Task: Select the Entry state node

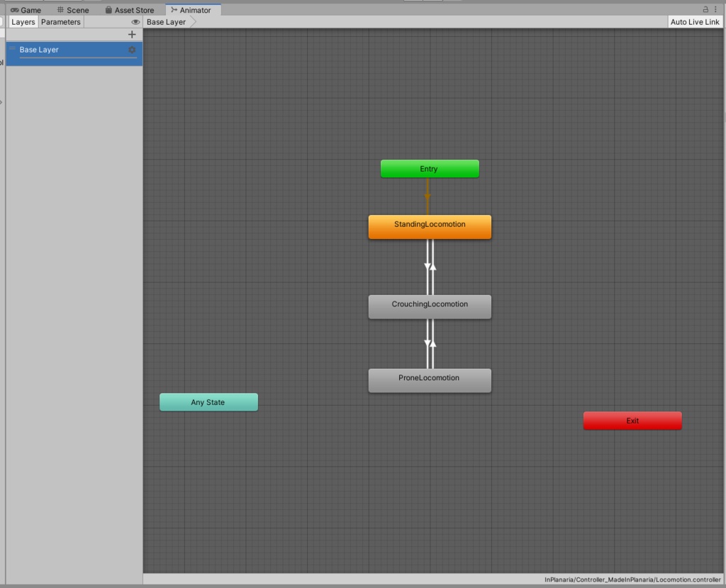Action: coord(429,169)
